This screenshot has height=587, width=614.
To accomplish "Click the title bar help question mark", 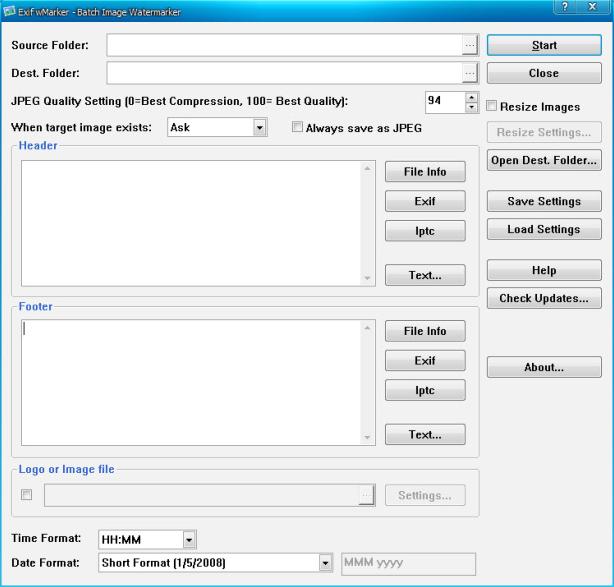I will [x=567, y=8].
